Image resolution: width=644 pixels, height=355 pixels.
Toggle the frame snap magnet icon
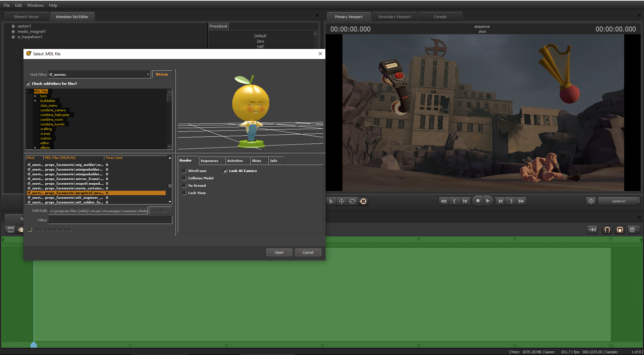click(x=607, y=230)
